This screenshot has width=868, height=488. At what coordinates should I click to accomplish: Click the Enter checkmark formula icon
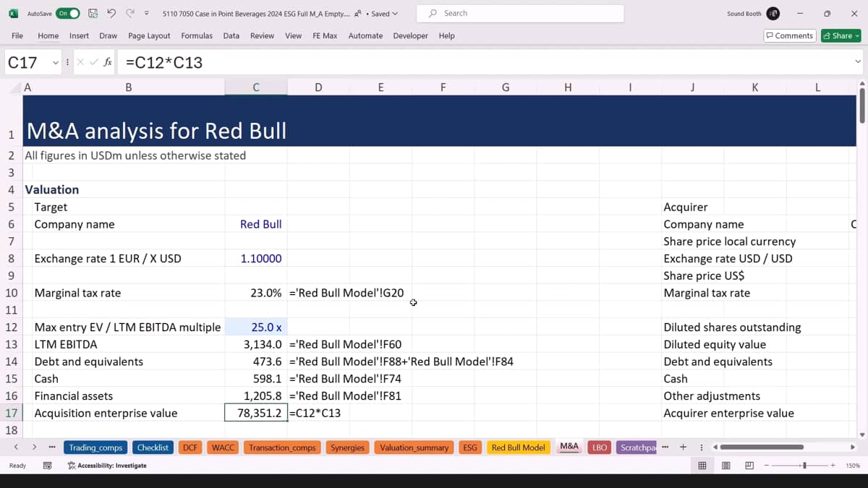point(93,62)
